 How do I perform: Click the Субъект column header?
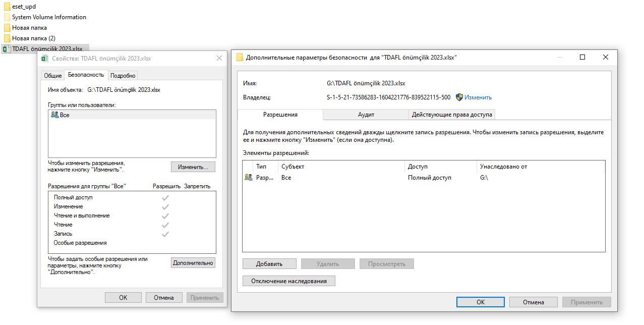pyautogui.click(x=341, y=167)
